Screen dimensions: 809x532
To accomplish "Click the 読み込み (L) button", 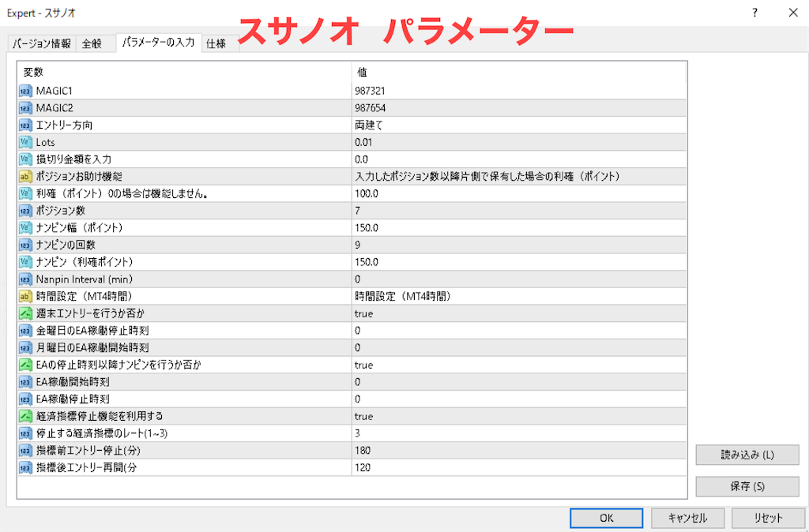I will click(747, 455).
